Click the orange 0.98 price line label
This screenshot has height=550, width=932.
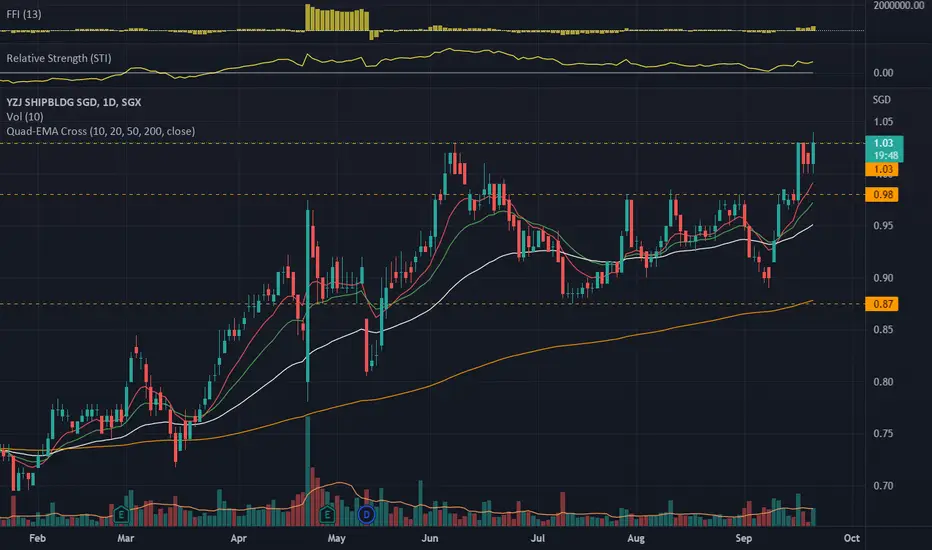[882, 194]
